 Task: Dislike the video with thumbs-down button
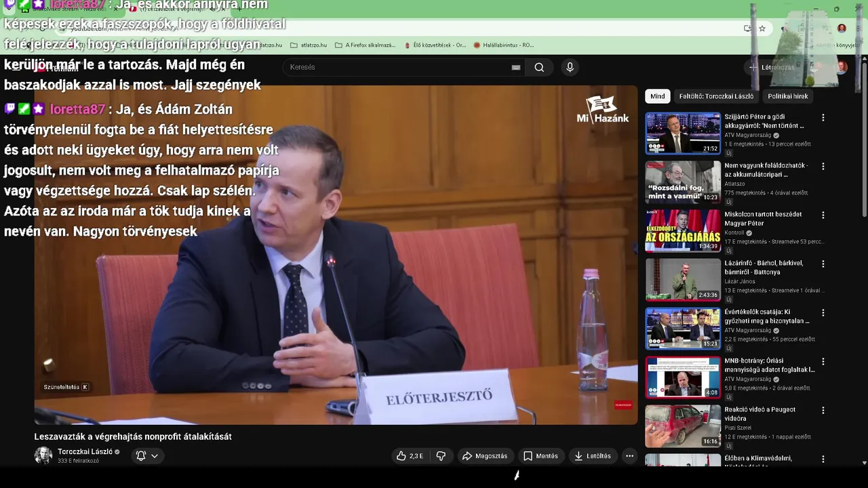(441, 456)
